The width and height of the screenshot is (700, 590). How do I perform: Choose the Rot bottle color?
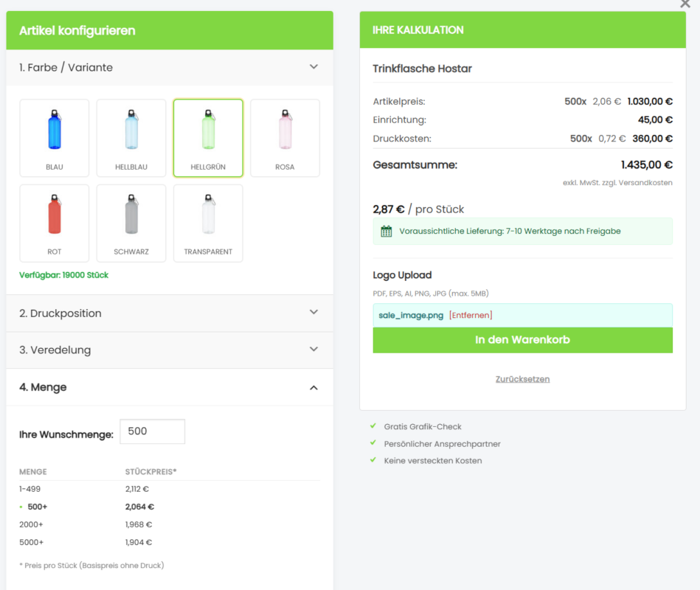[x=55, y=223]
